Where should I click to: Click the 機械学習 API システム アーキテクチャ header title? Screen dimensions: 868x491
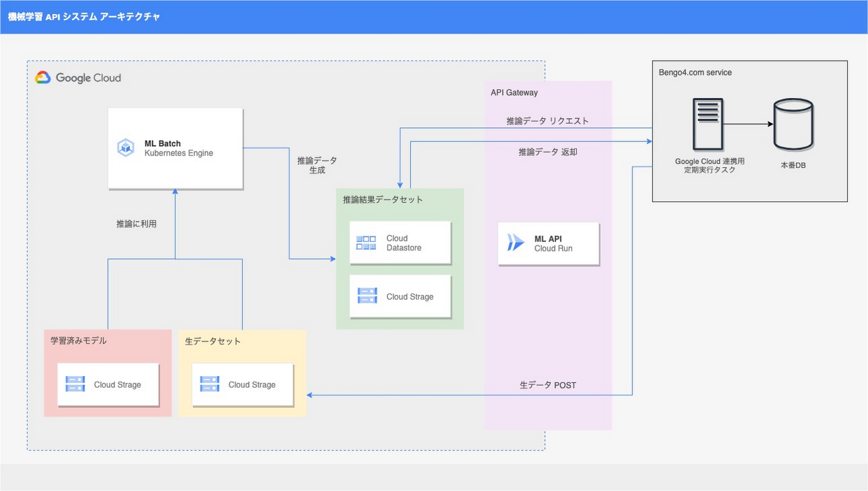84,17
